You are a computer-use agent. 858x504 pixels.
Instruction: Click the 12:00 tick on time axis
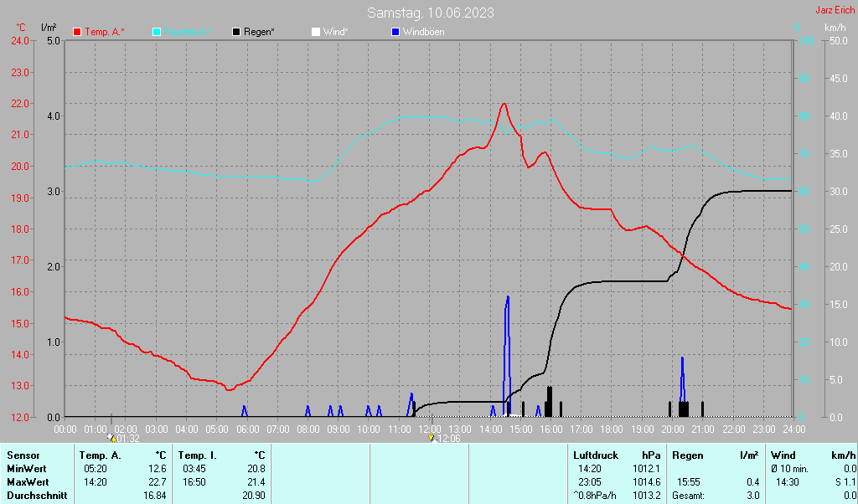(x=430, y=429)
